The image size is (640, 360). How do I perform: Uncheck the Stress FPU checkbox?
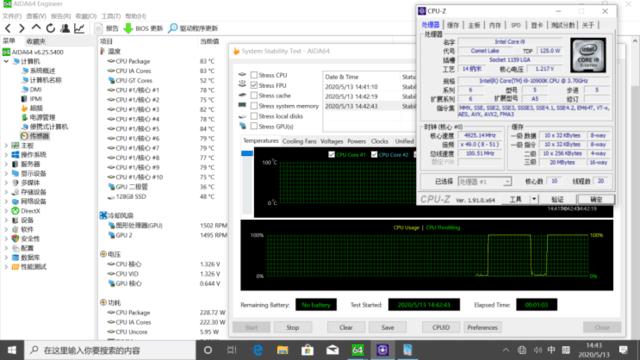(254, 85)
